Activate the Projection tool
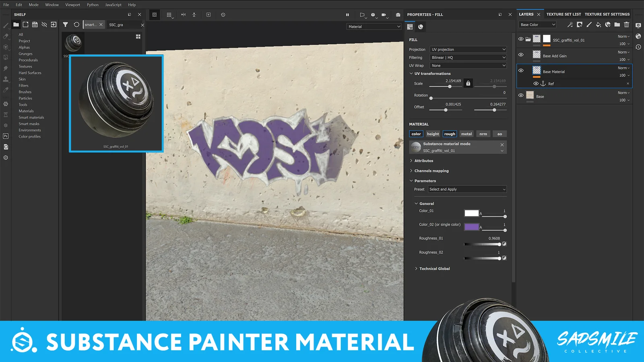 click(x=6, y=47)
